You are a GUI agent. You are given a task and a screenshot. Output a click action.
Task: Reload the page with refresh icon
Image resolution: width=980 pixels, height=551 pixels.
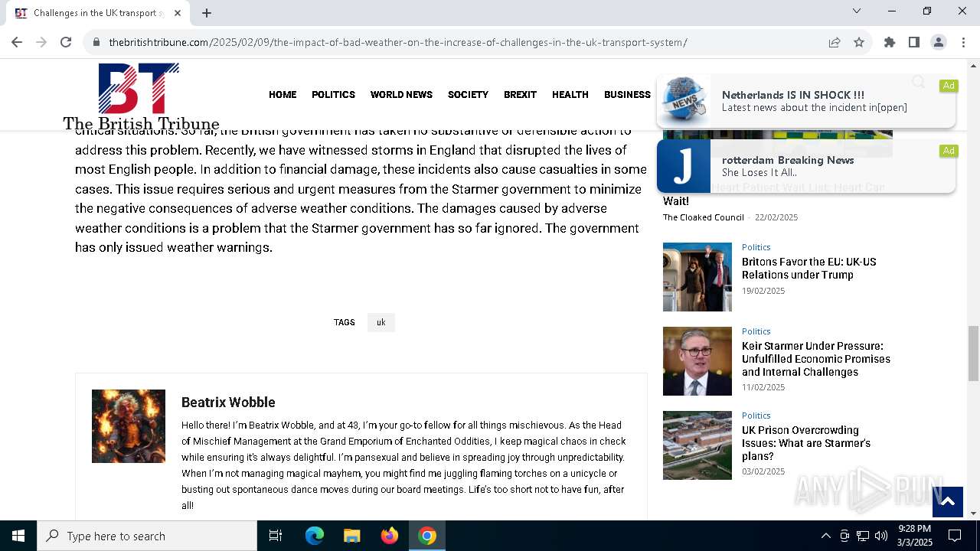pyautogui.click(x=66, y=42)
